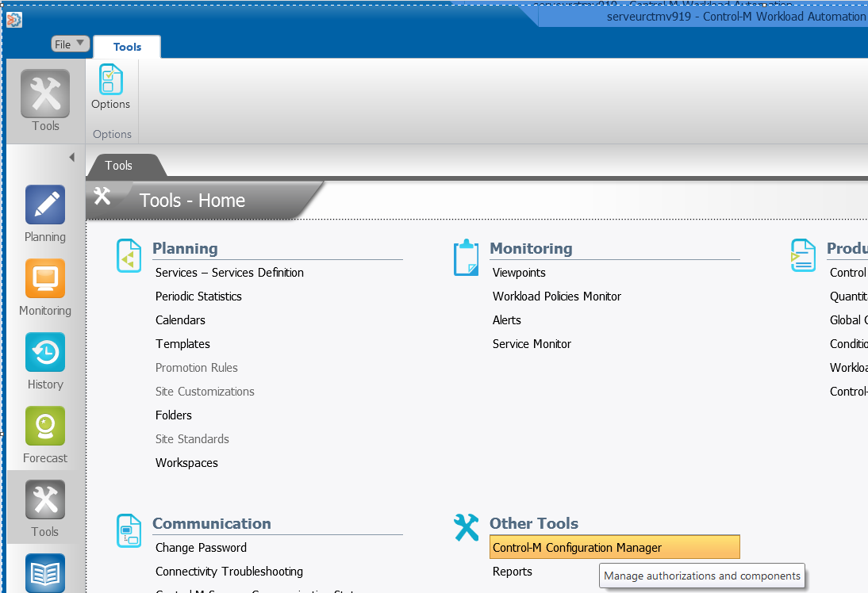Open the book icon below Tools in sidebar
The width and height of the screenshot is (868, 593).
pyautogui.click(x=45, y=573)
